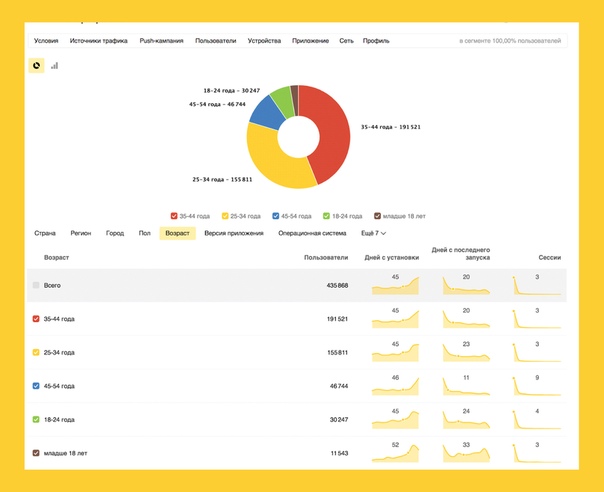The image size is (604, 492).
Task: Open Дней с установки sparkline in Всего row
Action: [395, 284]
